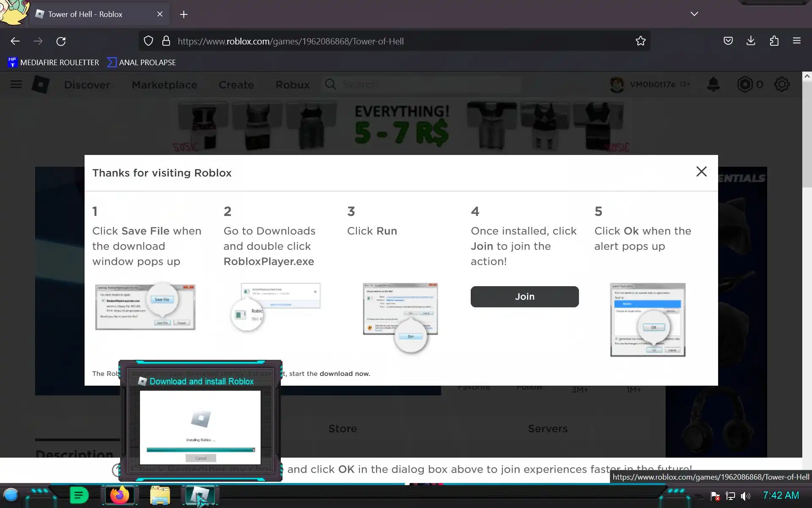
Task: Open a new browser tab
Action: (x=184, y=14)
